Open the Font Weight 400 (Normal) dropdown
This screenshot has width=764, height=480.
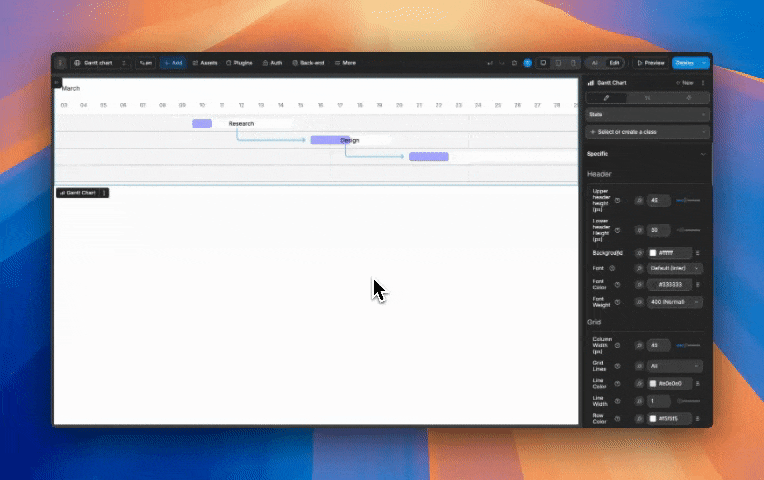[x=675, y=302]
